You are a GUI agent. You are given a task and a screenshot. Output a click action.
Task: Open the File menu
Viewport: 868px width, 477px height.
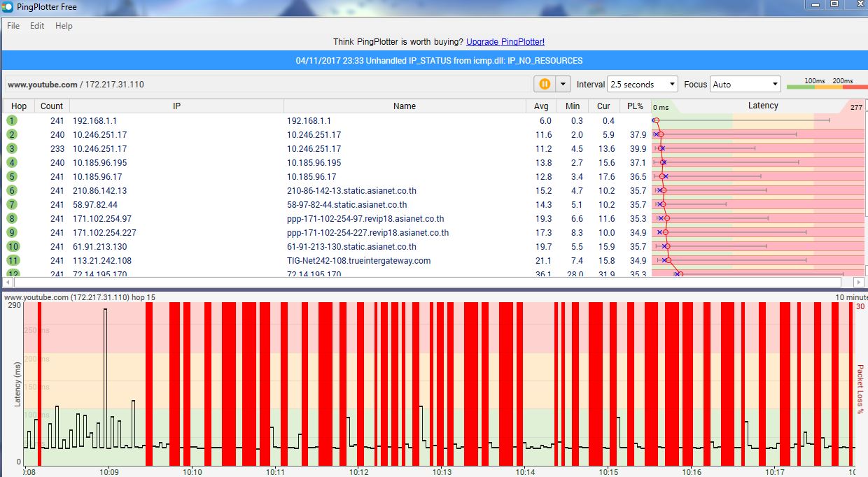click(x=13, y=26)
